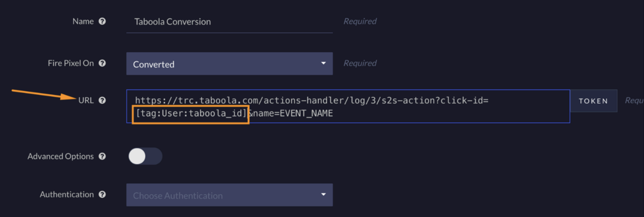Focus the Name field containing Taboola Conversion
Screen dimensions: 644x217
(230, 22)
